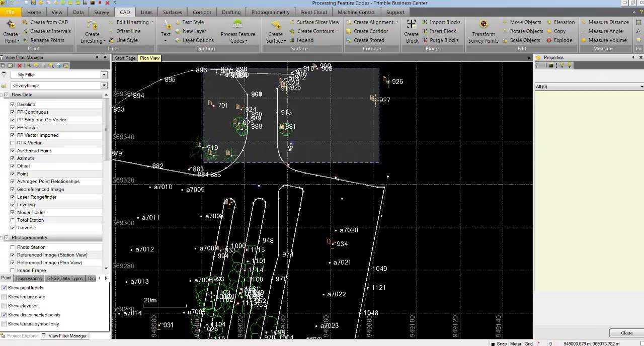Enable Show feature code option
Viewport: 644px width, 346px height.
click(5, 297)
